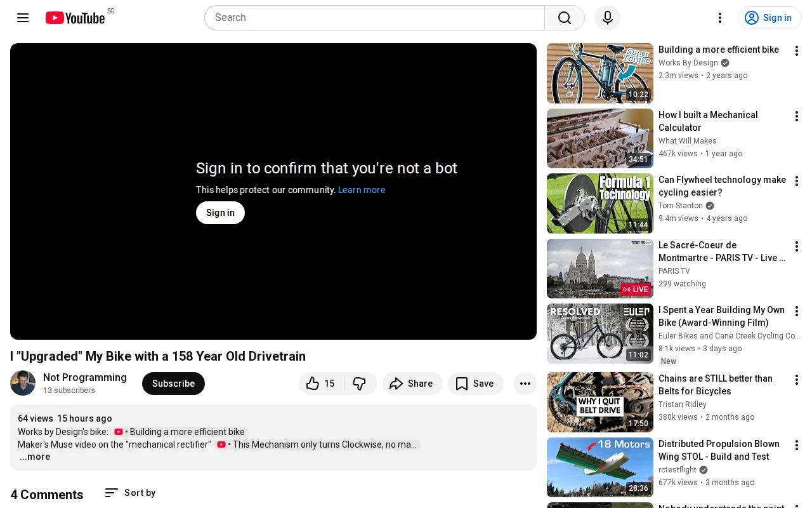This screenshot has width=812, height=508.
Task: Open linked 'This Mechanism only turns Clockwise' video
Action: tap(317, 444)
